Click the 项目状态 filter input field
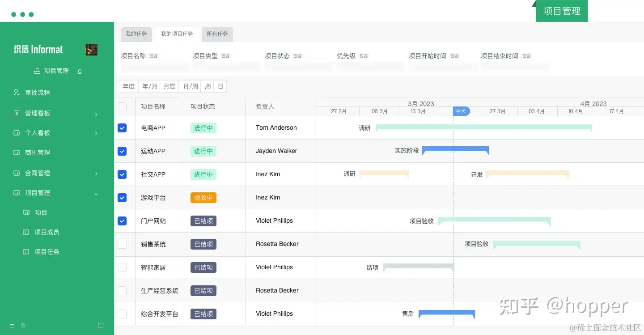 pyautogui.click(x=299, y=67)
